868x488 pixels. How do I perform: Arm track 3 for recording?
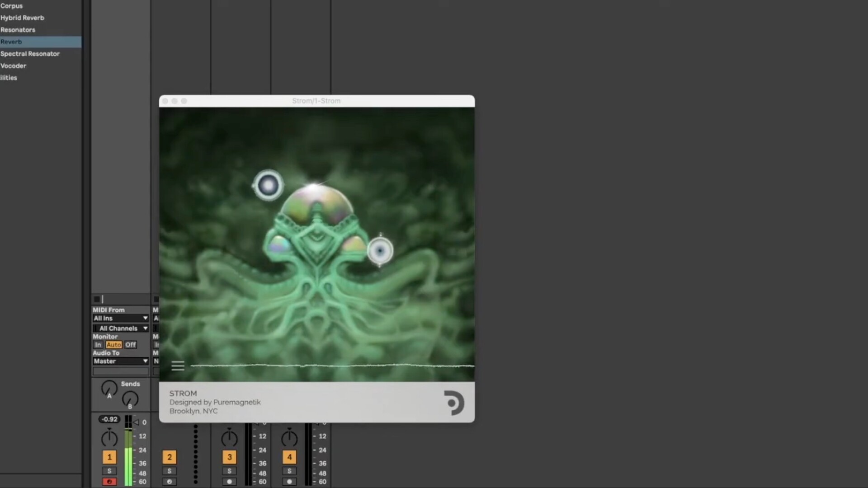[230, 482]
